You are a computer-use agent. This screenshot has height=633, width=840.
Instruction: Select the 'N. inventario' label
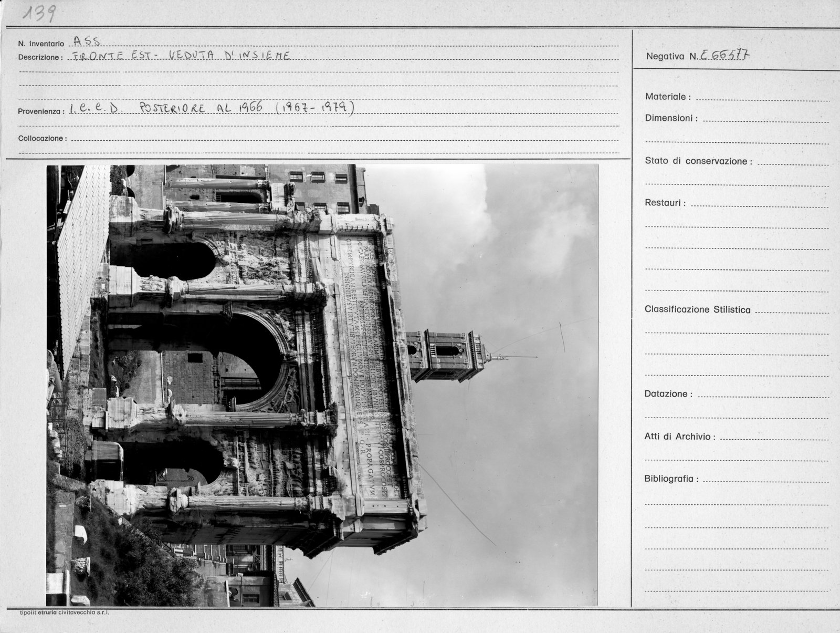coord(41,44)
